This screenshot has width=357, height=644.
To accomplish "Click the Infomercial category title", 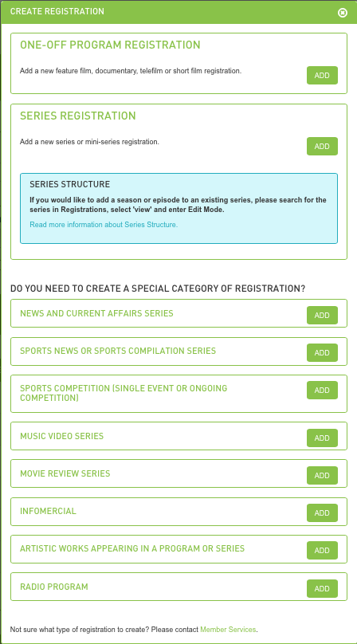I will tap(48, 511).
